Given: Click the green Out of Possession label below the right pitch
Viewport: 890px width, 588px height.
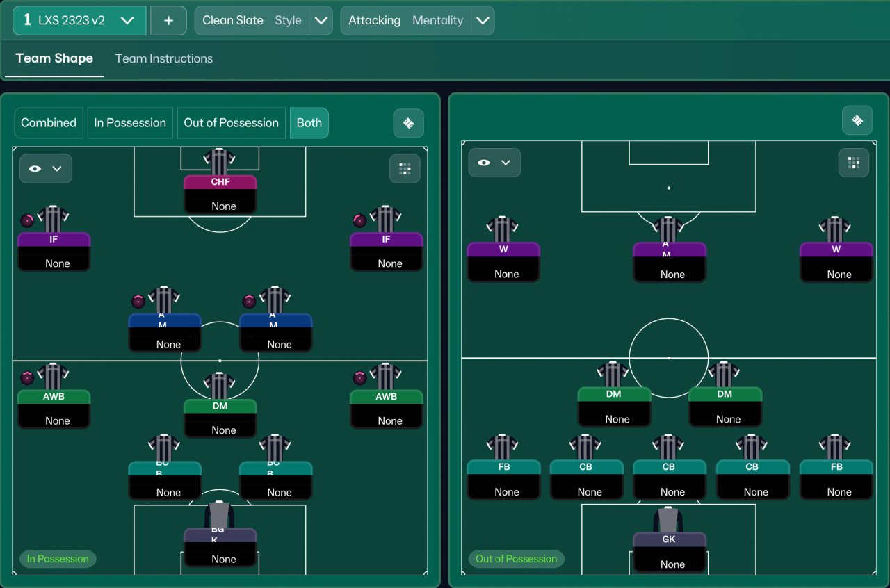Looking at the screenshot, I should click(516, 559).
